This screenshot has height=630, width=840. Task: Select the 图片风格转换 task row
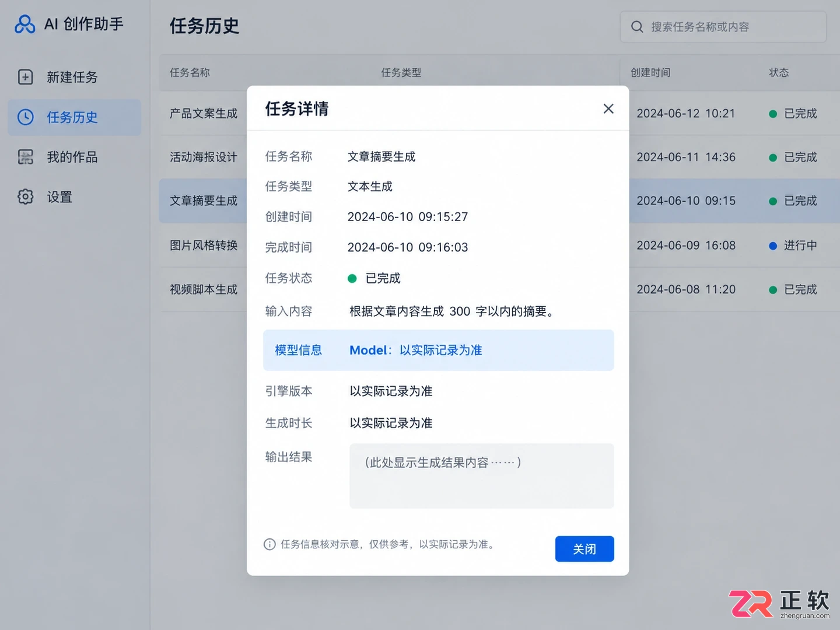[x=204, y=245]
